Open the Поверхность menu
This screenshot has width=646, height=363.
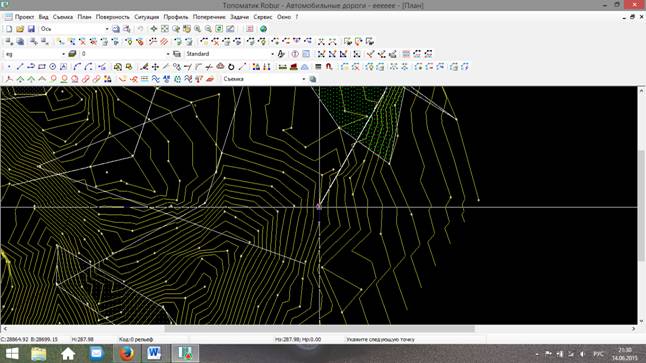click(x=112, y=17)
